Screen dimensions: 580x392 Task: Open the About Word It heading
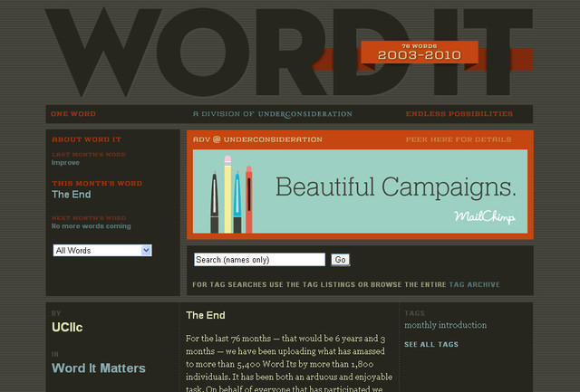point(86,139)
